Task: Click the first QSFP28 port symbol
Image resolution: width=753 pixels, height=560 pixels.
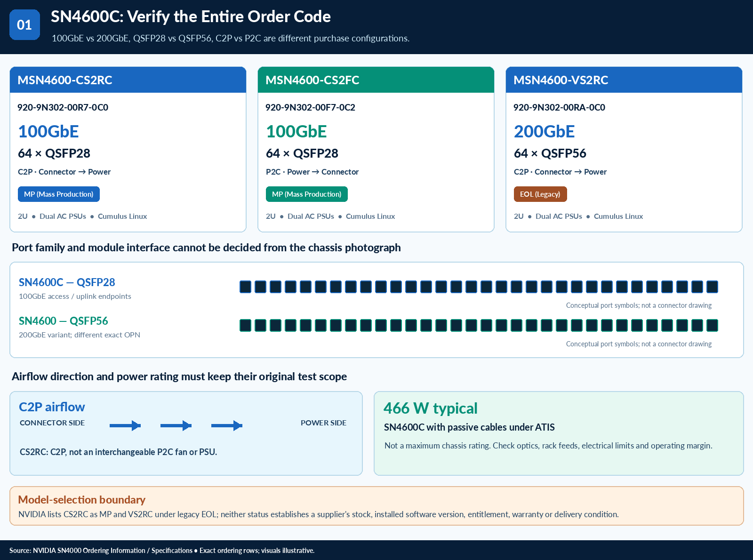Action: pyautogui.click(x=245, y=287)
